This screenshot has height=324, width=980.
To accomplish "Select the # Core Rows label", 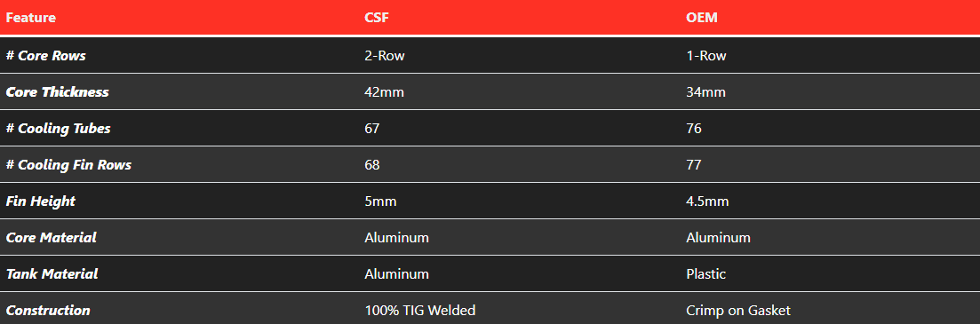I will tap(45, 56).
